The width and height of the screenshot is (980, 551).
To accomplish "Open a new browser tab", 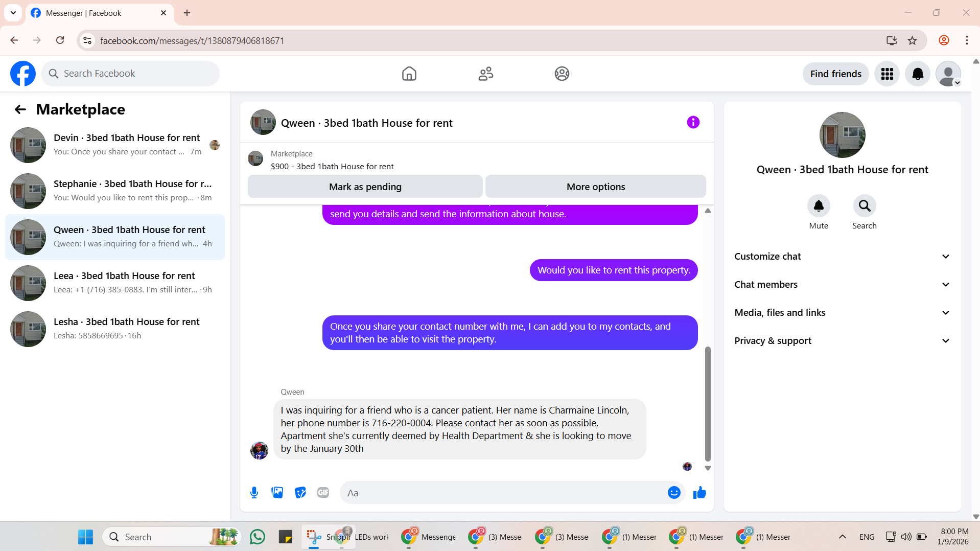I will pyautogui.click(x=187, y=13).
